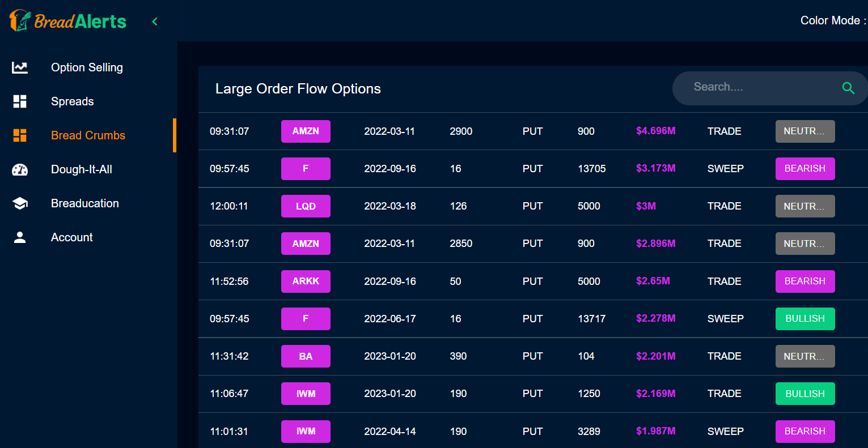Click SWEEP type in $3.173M row
This screenshot has height=448, width=868.
[x=726, y=169]
